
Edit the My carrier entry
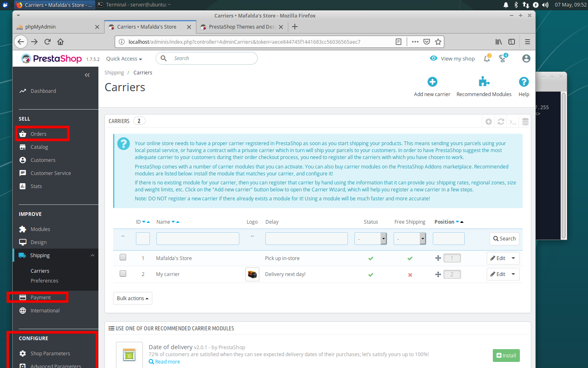point(498,274)
